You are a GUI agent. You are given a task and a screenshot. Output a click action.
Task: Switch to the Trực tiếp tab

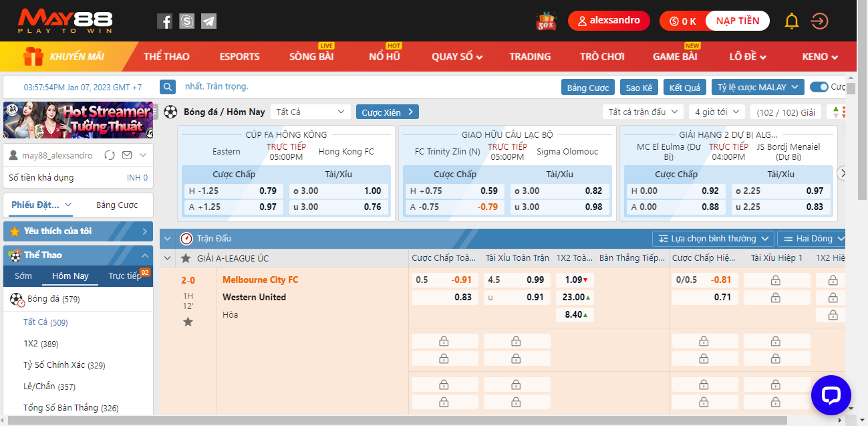coord(125,276)
